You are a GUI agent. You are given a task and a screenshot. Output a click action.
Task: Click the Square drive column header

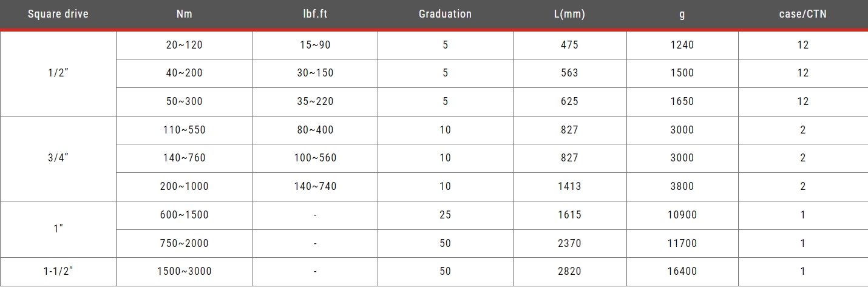(x=58, y=14)
